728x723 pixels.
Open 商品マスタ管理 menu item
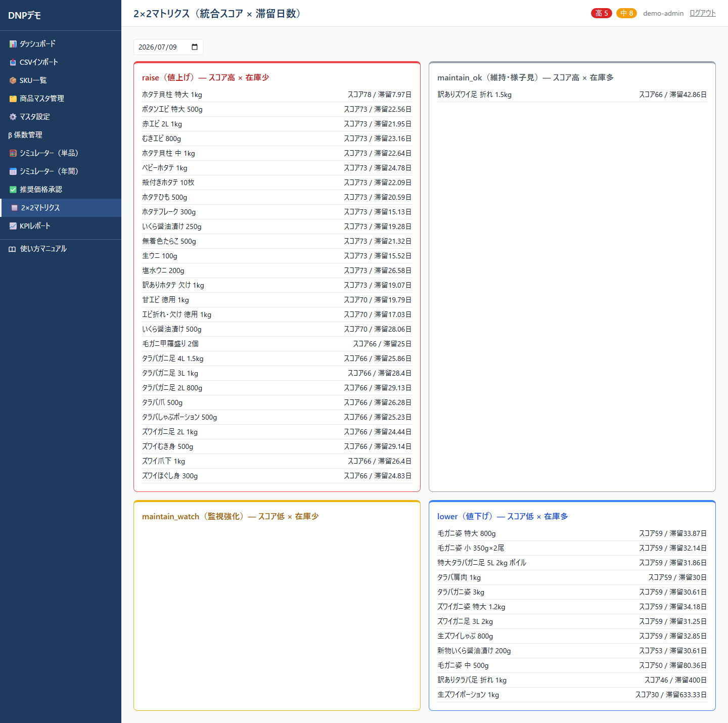[x=61, y=99]
